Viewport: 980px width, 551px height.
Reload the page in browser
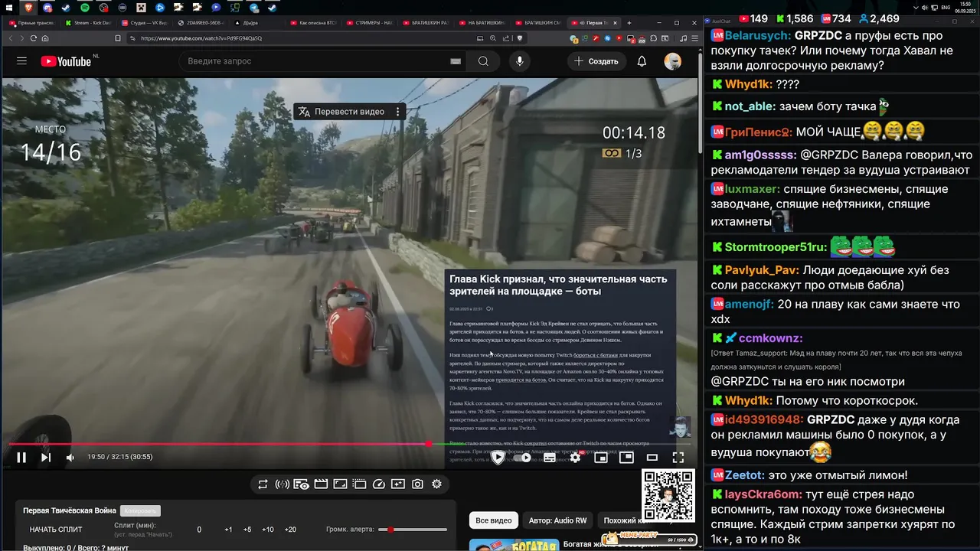[x=34, y=38]
